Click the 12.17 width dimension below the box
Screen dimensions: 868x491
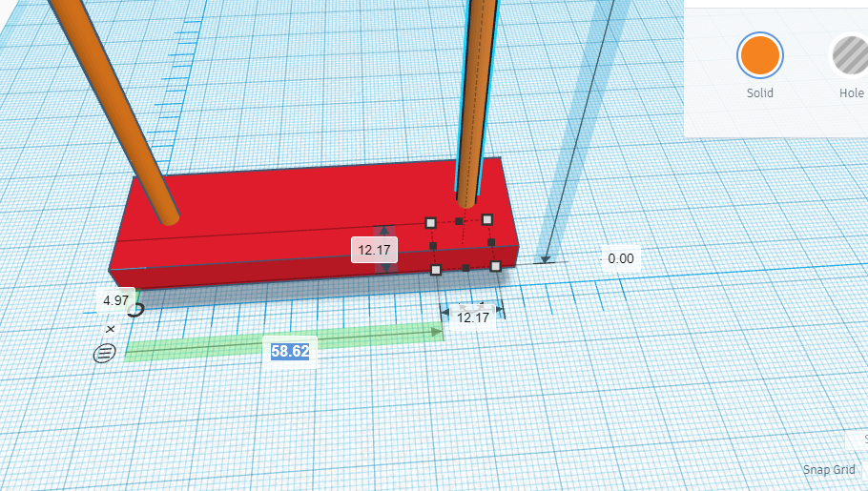point(473,317)
